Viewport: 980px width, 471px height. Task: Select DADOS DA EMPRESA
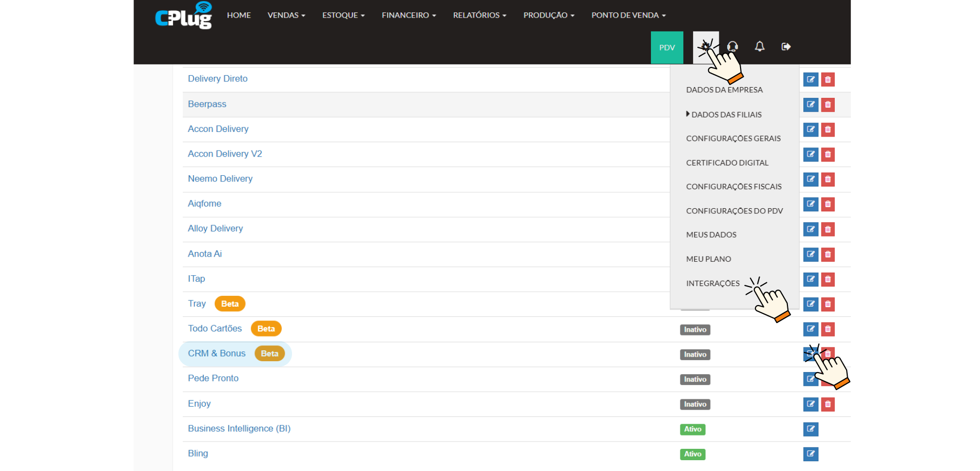pyautogui.click(x=724, y=90)
